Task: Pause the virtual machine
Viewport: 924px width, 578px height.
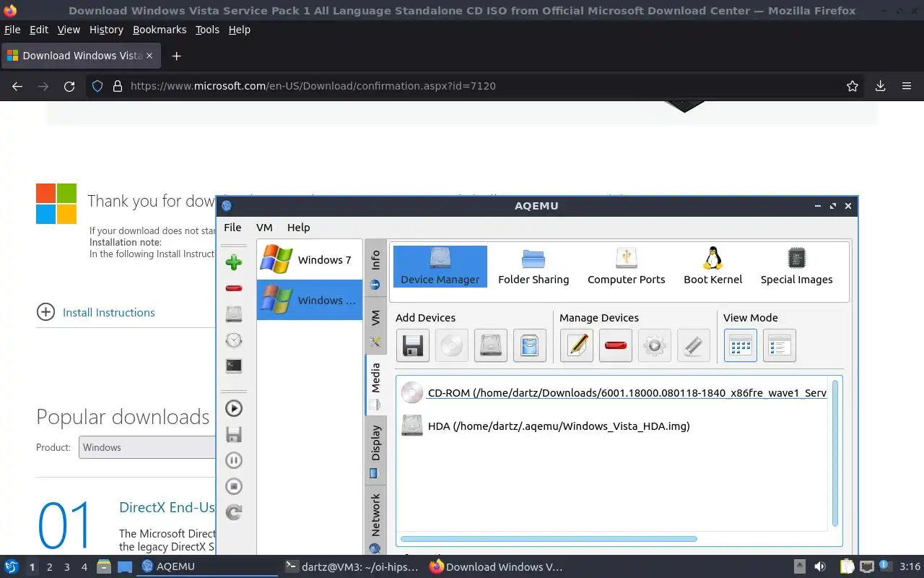Action: click(233, 460)
